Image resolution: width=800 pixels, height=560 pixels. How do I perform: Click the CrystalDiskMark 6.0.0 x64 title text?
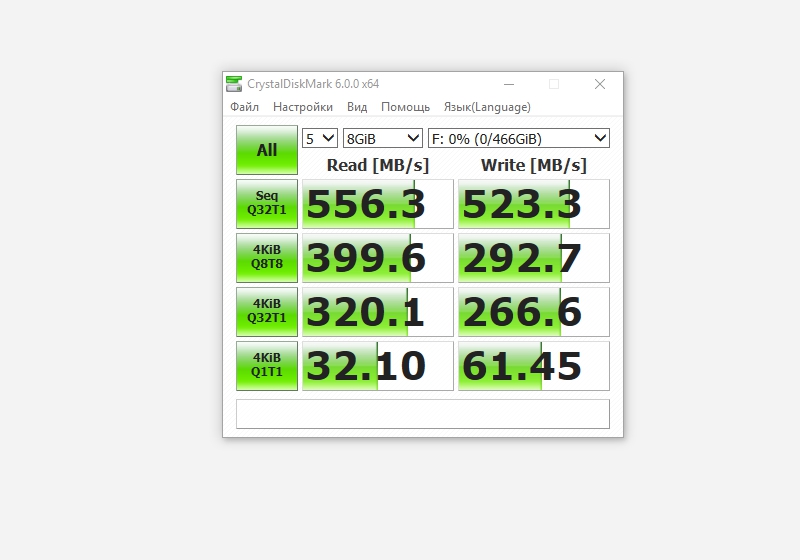(x=313, y=84)
